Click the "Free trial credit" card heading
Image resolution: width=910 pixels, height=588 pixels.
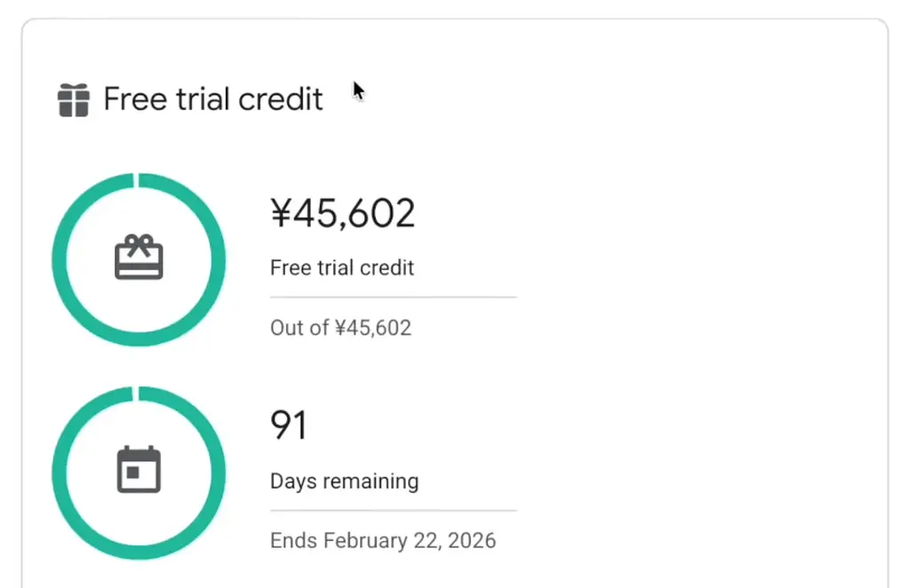point(213,99)
